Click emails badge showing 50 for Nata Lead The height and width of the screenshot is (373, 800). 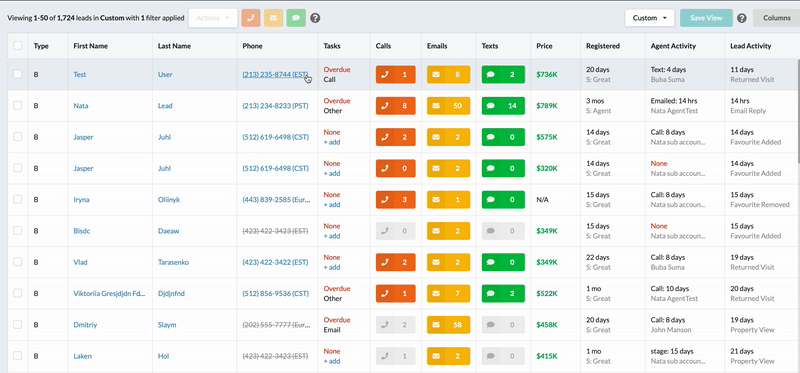pos(448,106)
